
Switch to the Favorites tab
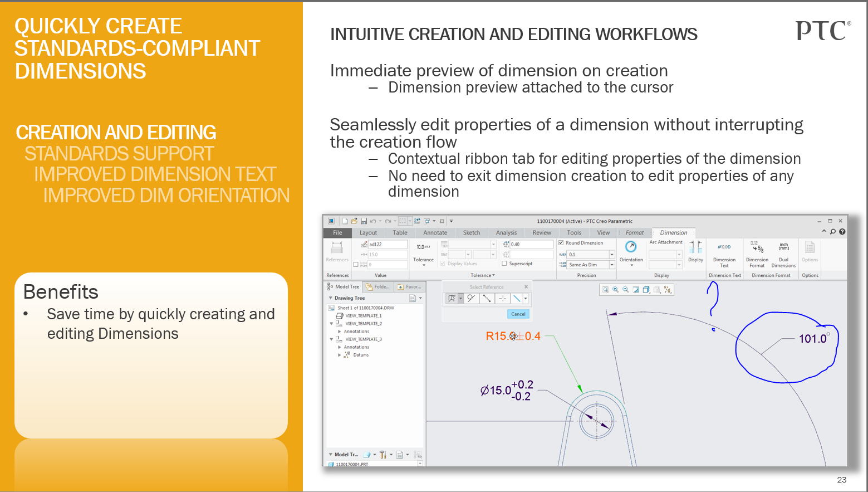pos(409,286)
